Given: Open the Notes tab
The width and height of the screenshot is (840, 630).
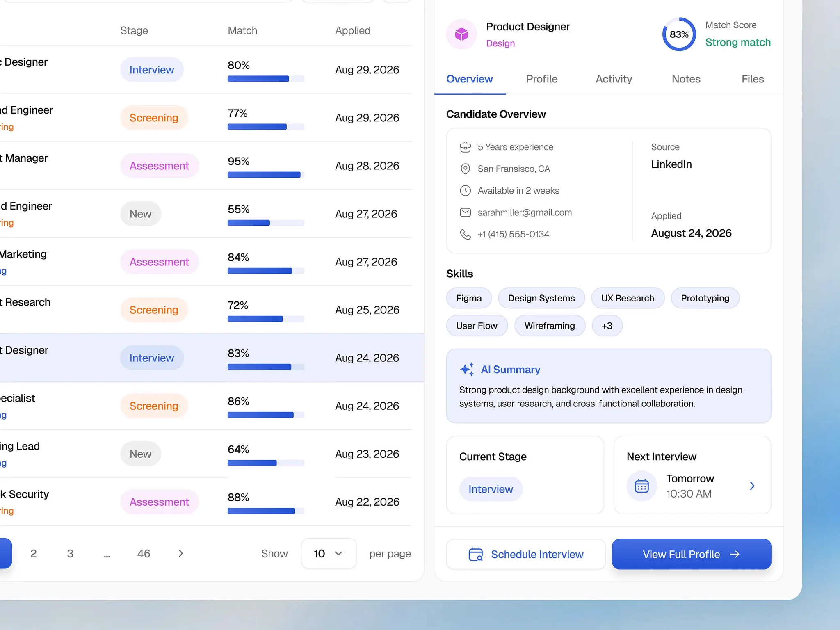Looking at the screenshot, I should pos(686,79).
